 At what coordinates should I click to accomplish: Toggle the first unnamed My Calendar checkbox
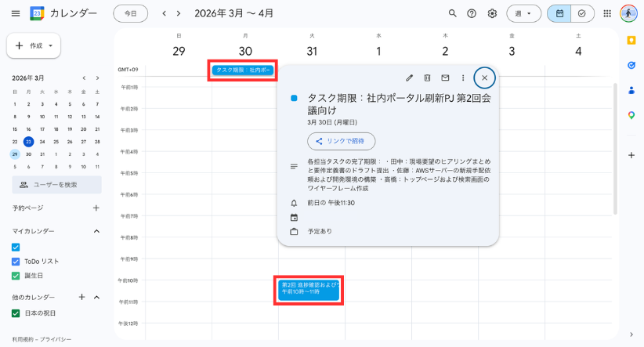pyautogui.click(x=16, y=248)
